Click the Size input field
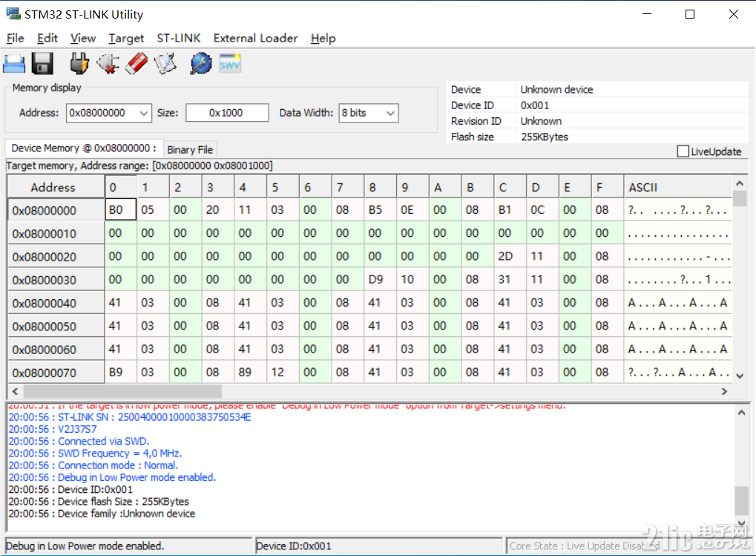 [227, 113]
